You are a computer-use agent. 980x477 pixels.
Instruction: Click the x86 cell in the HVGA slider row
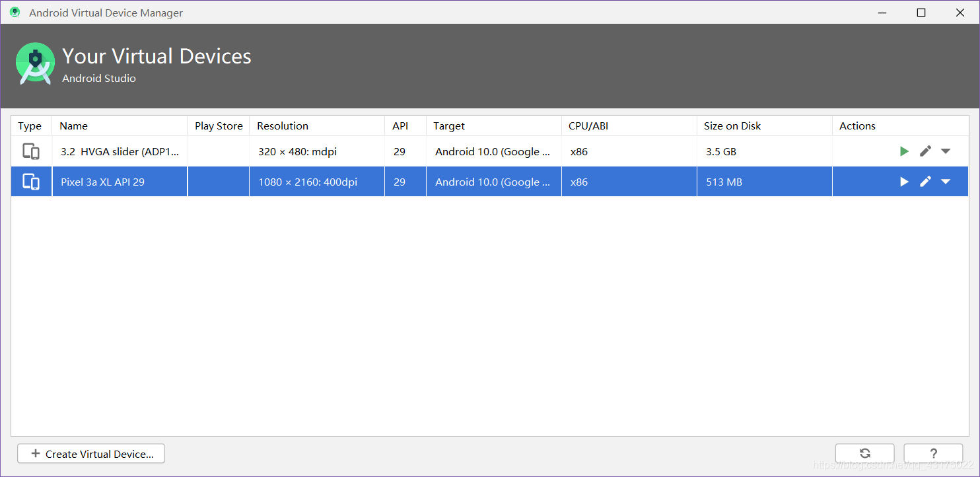[x=629, y=151]
